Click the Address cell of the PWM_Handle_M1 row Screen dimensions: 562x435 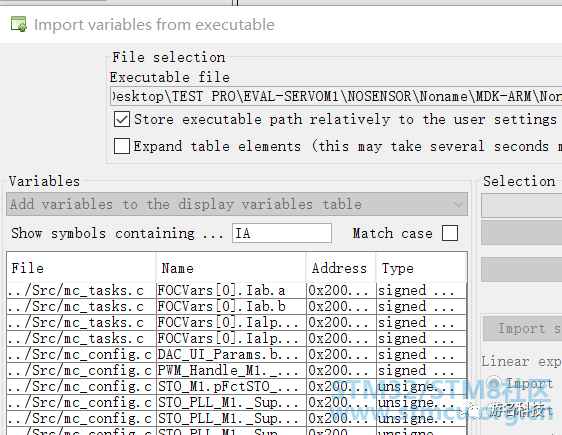(x=341, y=370)
